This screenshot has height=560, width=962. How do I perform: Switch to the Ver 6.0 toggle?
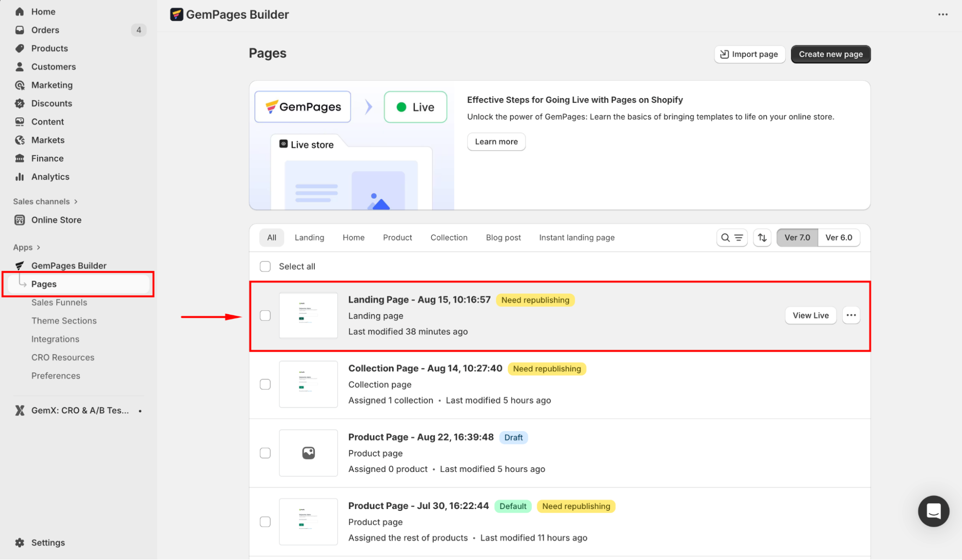point(838,238)
